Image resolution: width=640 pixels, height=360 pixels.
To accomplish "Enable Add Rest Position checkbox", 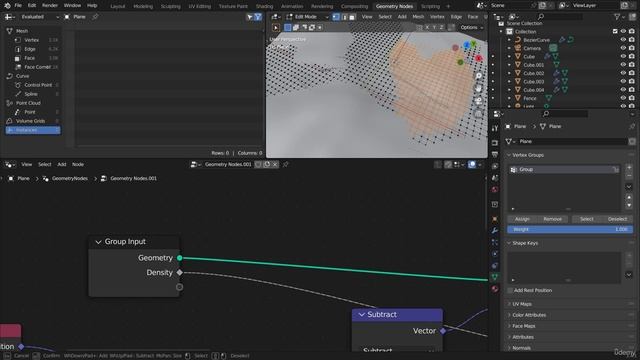I will point(510,290).
